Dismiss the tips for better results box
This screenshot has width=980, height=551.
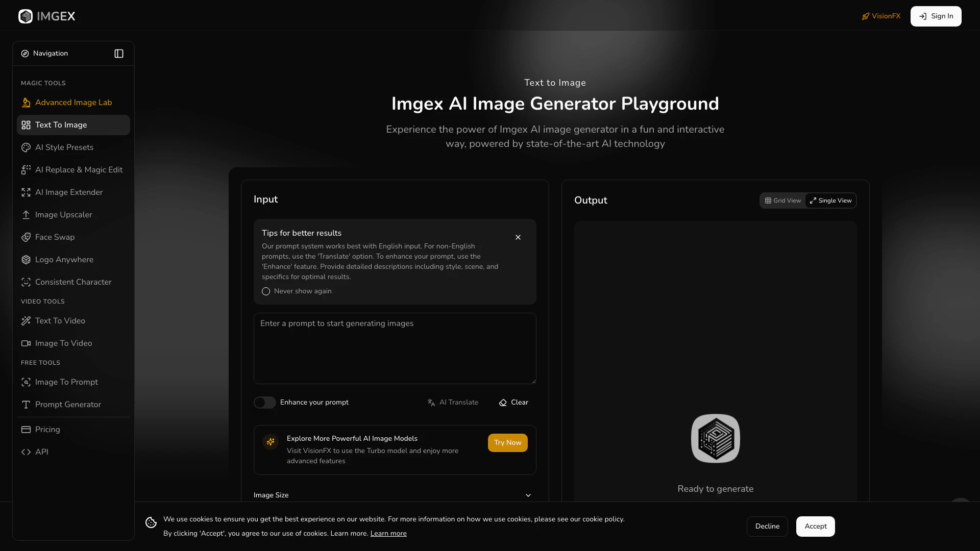click(518, 237)
